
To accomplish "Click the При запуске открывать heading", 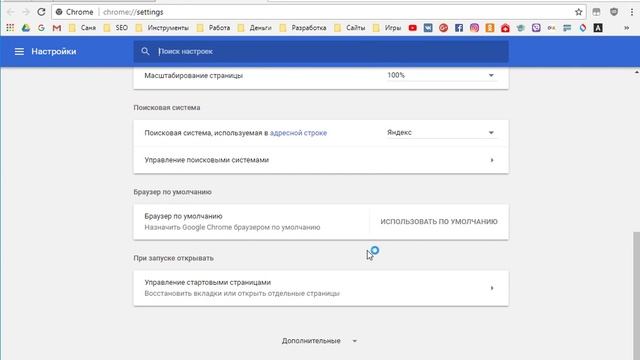I will click(x=173, y=258).
